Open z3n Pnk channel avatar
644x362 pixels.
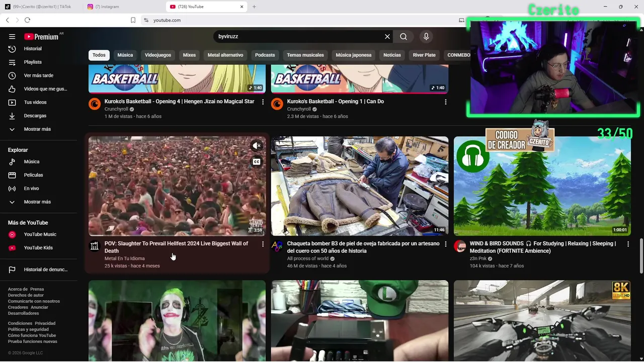pyautogui.click(x=460, y=246)
